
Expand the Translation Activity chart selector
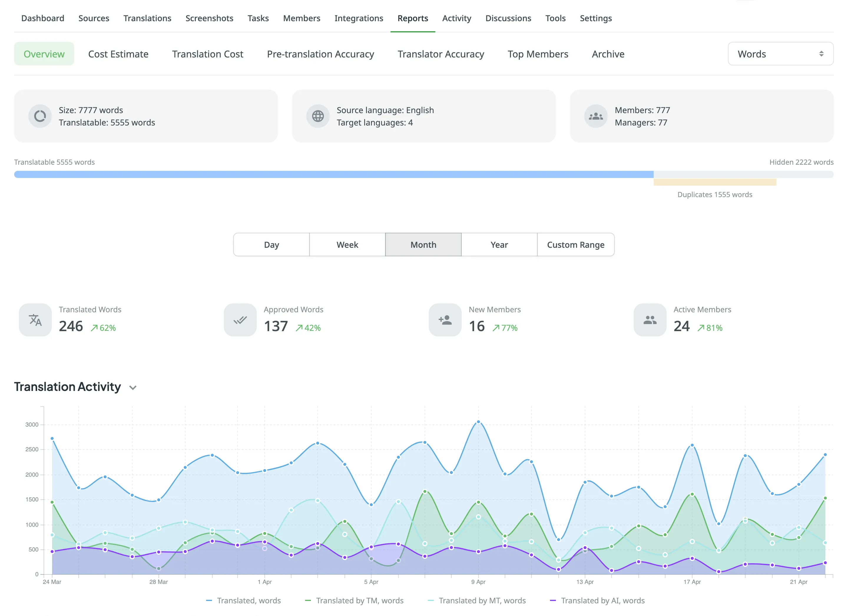[133, 387]
